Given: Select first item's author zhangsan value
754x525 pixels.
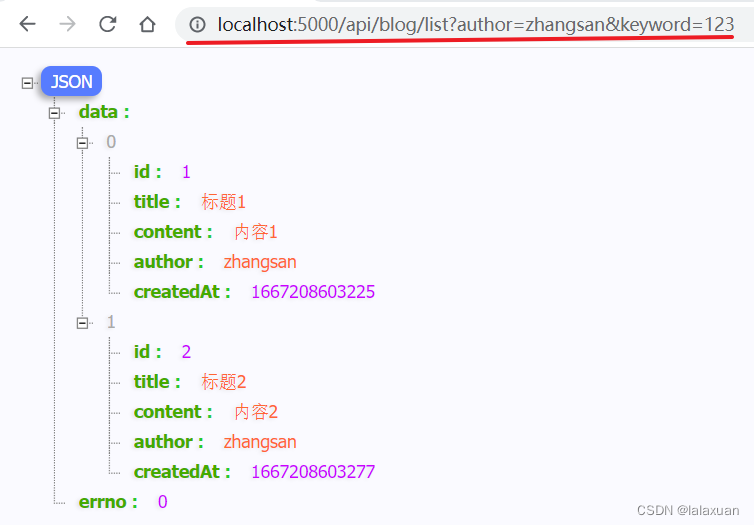Looking at the screenshot, I should click(260, 262).
